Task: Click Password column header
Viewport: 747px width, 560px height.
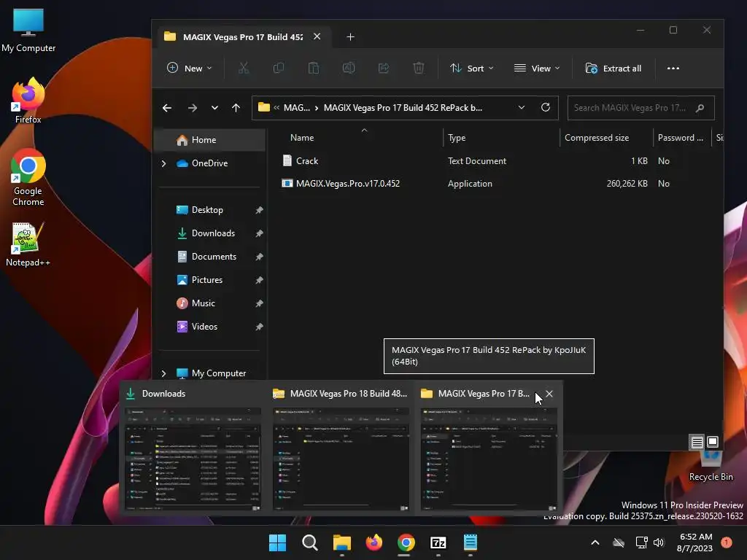Action: [681, 138]
